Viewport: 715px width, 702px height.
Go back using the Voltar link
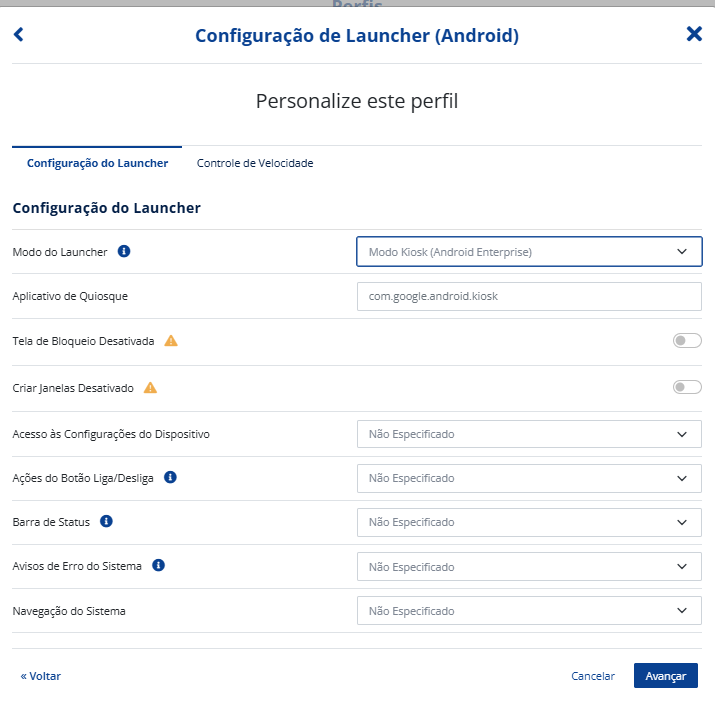coord(41,676)
